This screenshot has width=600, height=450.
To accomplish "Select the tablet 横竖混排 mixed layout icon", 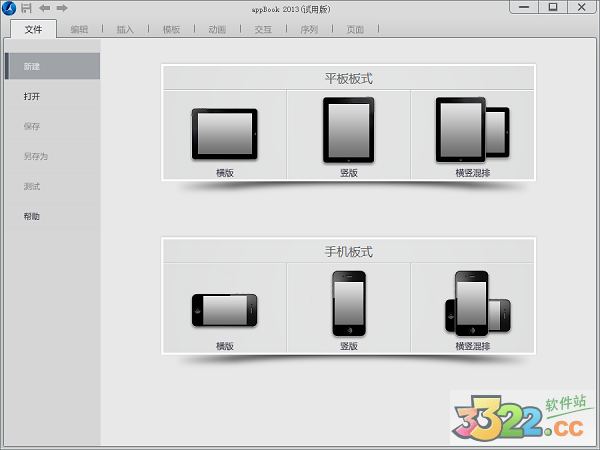I will pyautogui.click(x=473, y=130).
